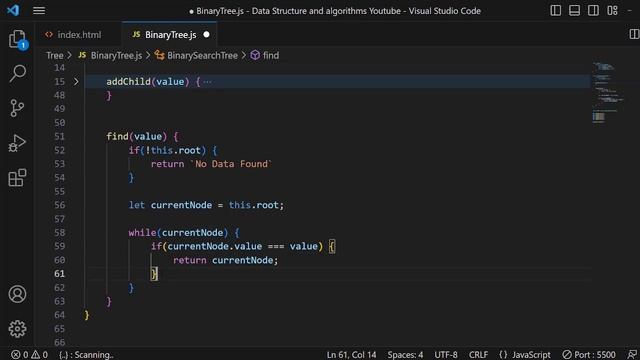Toggle the primary side bar layout
Image resolution: width=640 pixels, height=360 pixels.
pyautogui.click(x=556, y=11)
